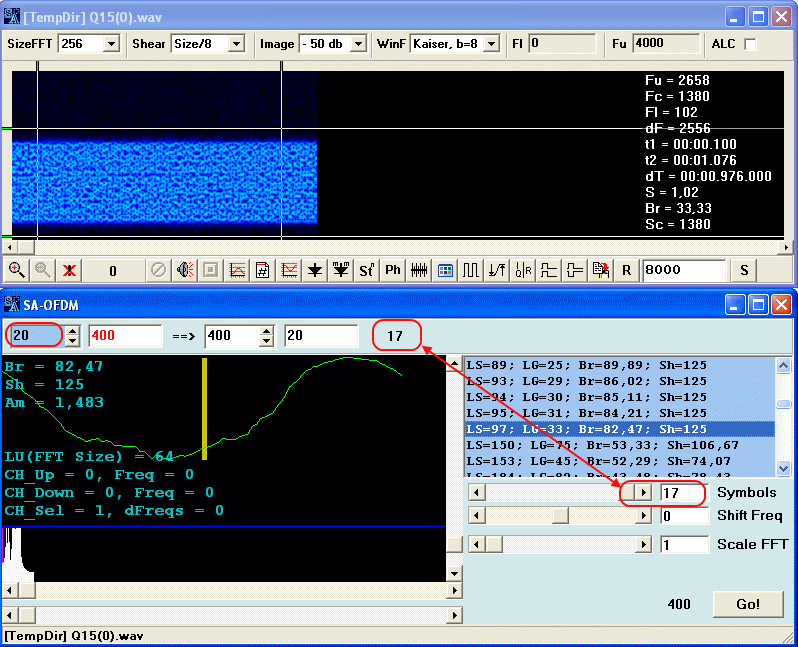The height and width of the screenshot is (647, 798).
Task: Click up arrow on the 20 stepper
Action: [x=71, y=330]
